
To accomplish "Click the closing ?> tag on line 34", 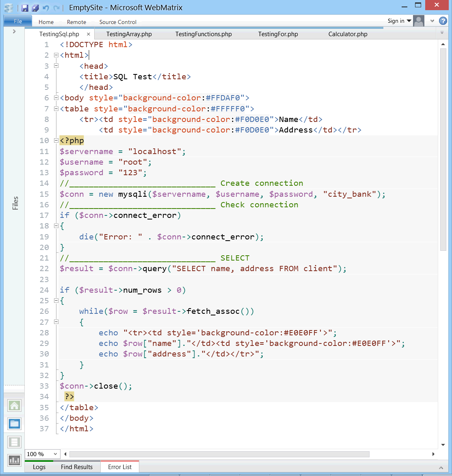I will [69, 396].
